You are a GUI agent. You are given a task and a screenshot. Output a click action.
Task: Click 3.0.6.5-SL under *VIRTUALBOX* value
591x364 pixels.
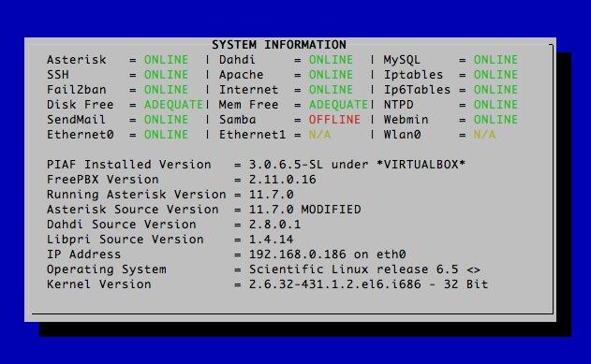pyautogui.click(x=357, y=165)
